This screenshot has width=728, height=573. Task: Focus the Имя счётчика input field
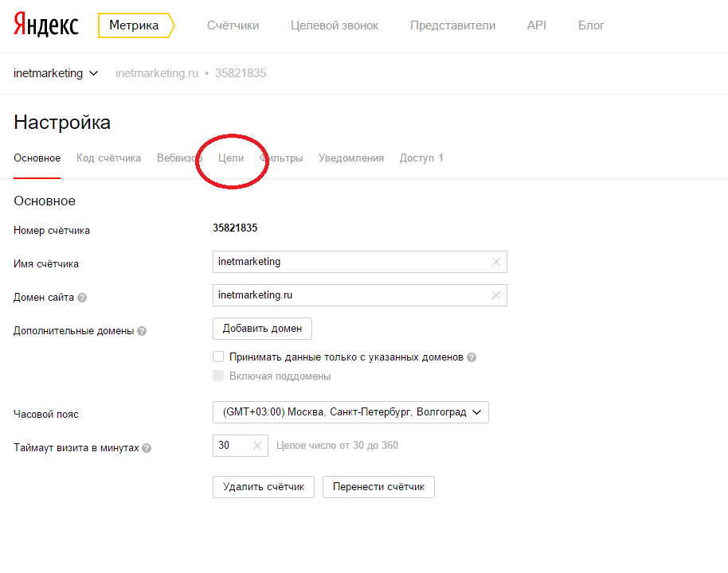360,262
